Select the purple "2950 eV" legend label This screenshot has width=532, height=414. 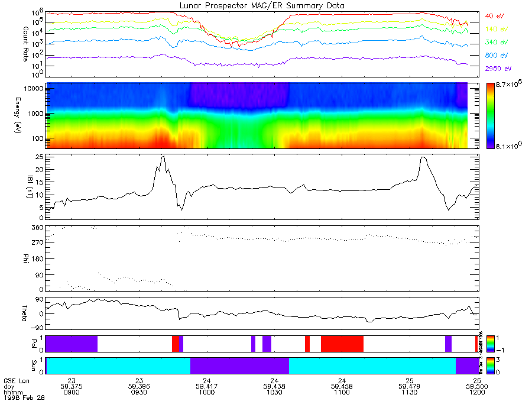498,69
